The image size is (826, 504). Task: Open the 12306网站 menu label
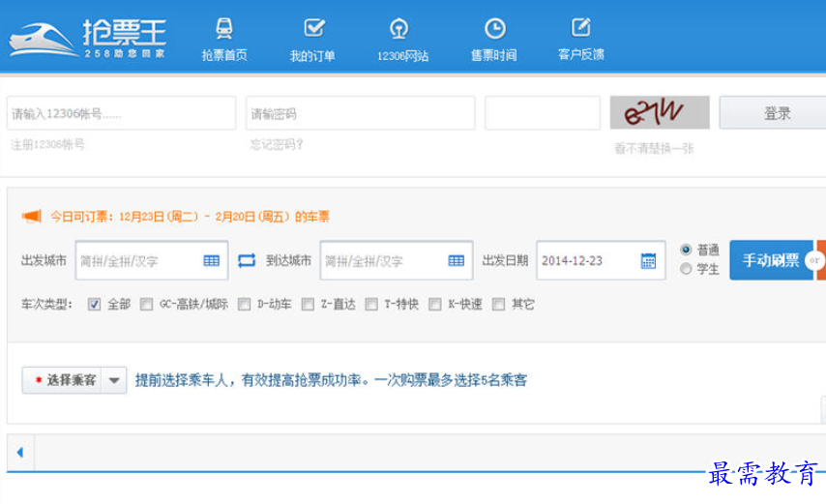pyautogui.click(x=402, y=56)
